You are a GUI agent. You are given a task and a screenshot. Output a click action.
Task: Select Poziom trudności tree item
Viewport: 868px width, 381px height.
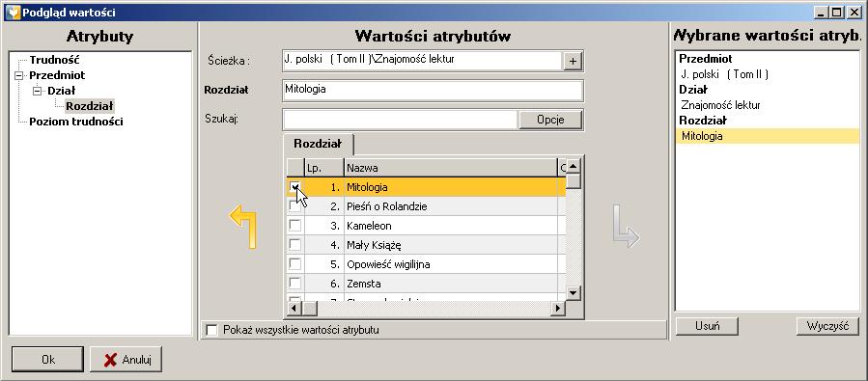click(x=76, y=122)
